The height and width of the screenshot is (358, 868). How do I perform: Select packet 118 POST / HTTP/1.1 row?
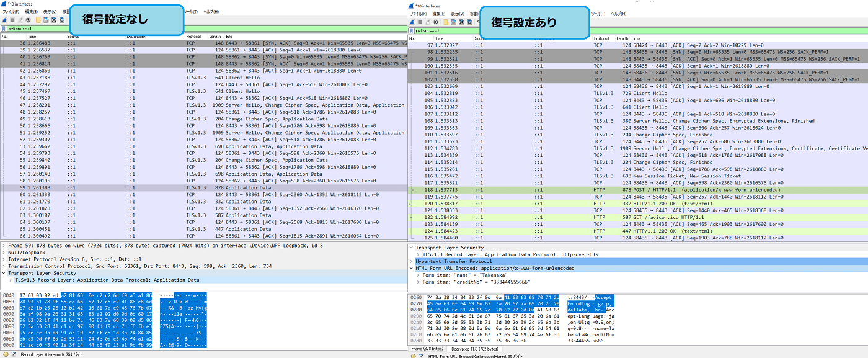pyautogui.click(x=638, y=190)
